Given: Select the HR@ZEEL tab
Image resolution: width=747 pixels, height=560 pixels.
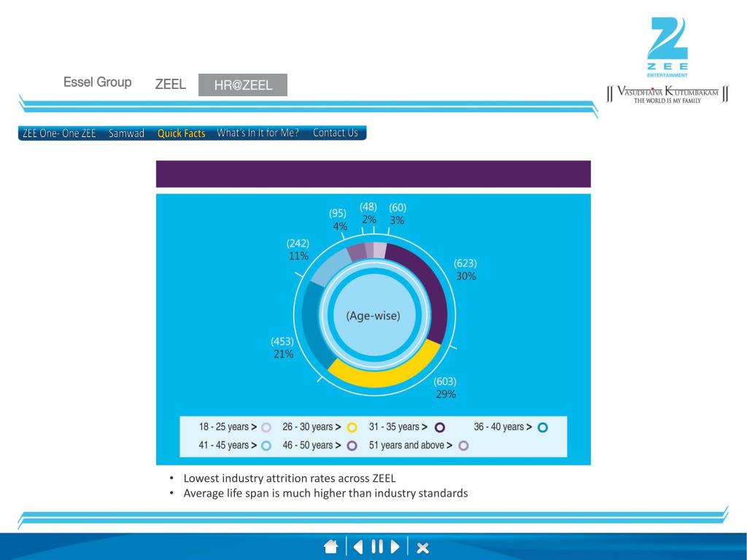Looking at the screenshot, I should [x=243, y=85].
